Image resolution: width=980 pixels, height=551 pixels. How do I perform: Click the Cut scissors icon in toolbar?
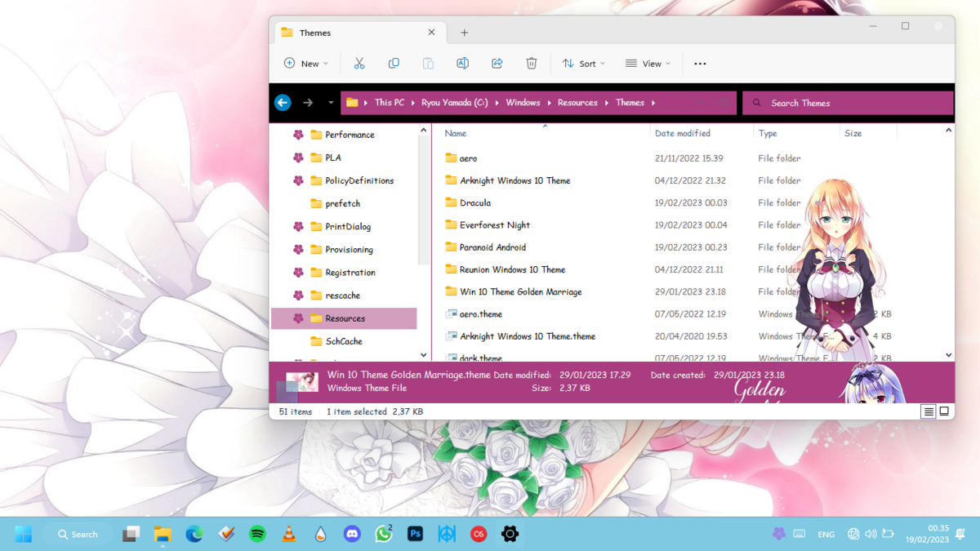tap(359, 64)
